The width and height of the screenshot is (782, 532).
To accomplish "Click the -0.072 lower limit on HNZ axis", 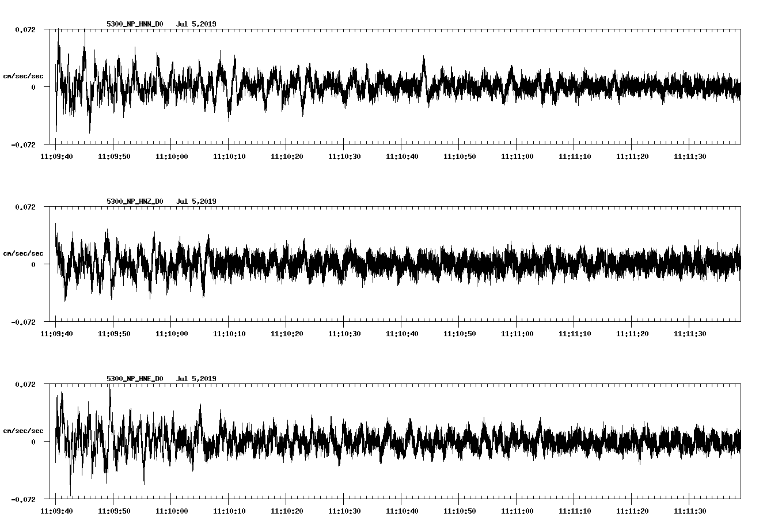I will [22, 322].
